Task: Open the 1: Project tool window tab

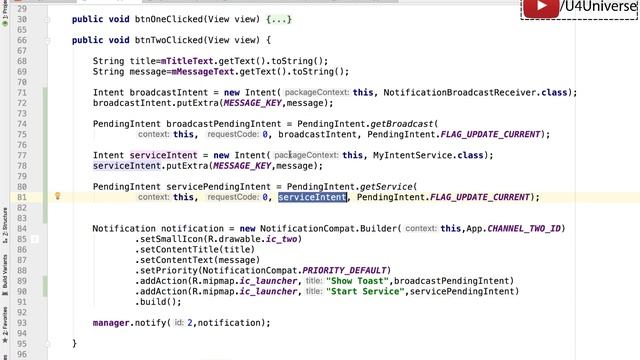Action: tap(5, 14)
